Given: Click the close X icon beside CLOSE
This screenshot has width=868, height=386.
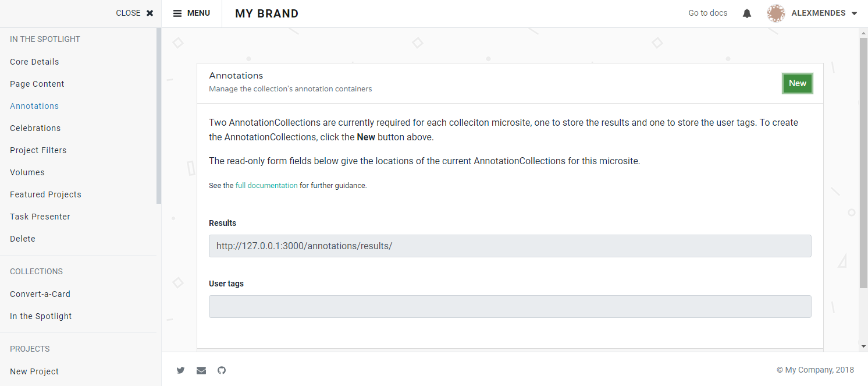Looking at the screenshot, I should [150, 13].
